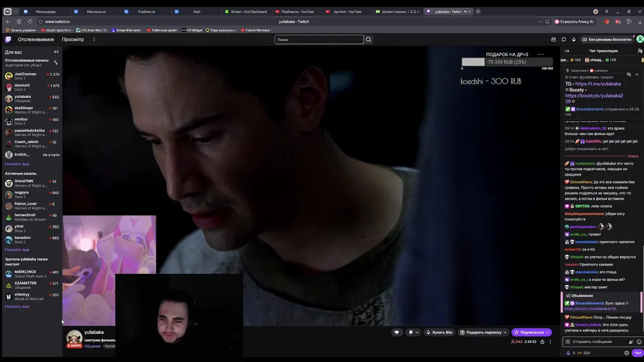Expand followed channels with the first Показать еще
The width and height of the screenshot is (644, 362).
click(17, 164)
